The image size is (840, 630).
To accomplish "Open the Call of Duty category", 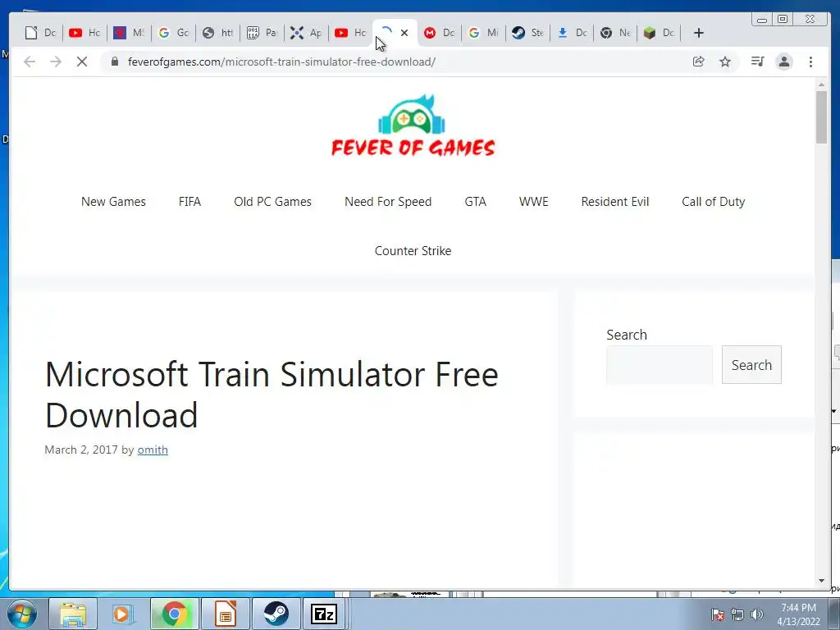I will point(713,202).
